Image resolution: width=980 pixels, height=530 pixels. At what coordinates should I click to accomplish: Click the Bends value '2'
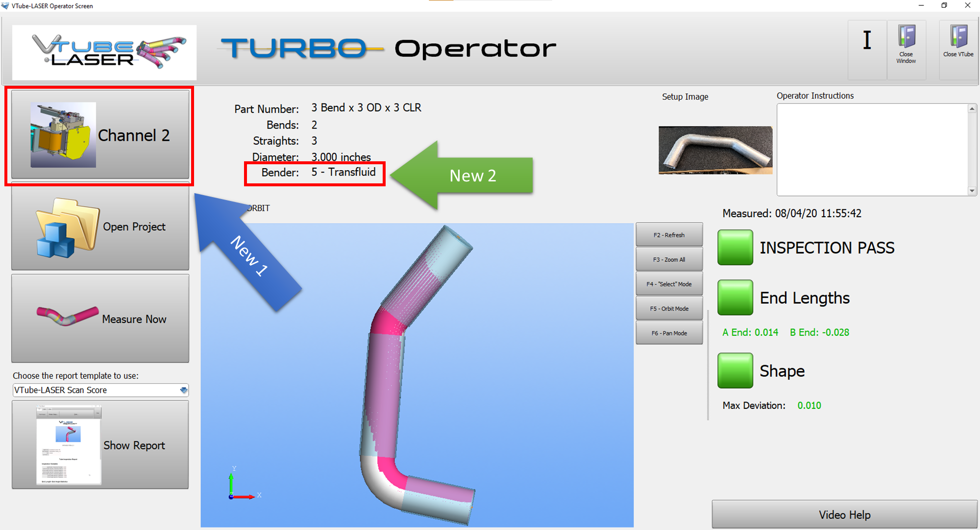pos(314,125)
